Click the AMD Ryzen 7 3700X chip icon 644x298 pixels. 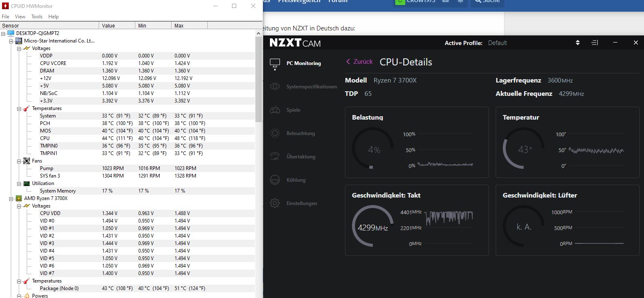click(18, 198)
